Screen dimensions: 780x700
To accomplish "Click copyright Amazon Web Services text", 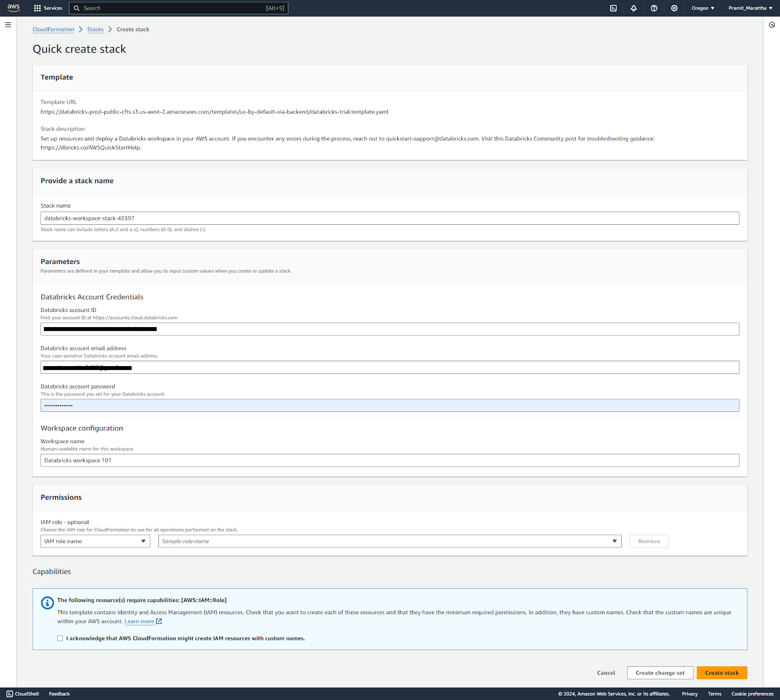I will (x=614, y=694).
